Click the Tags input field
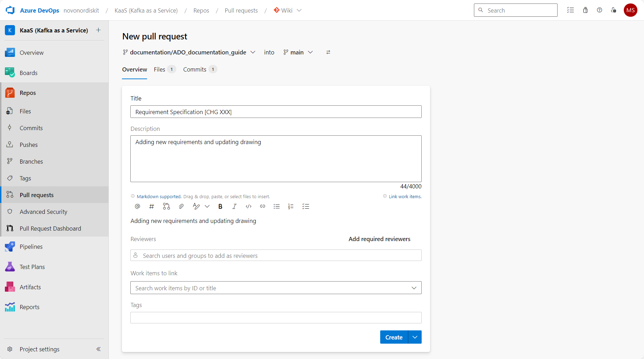The width and height of the screenshot is (644, 359). click(276, 317)
